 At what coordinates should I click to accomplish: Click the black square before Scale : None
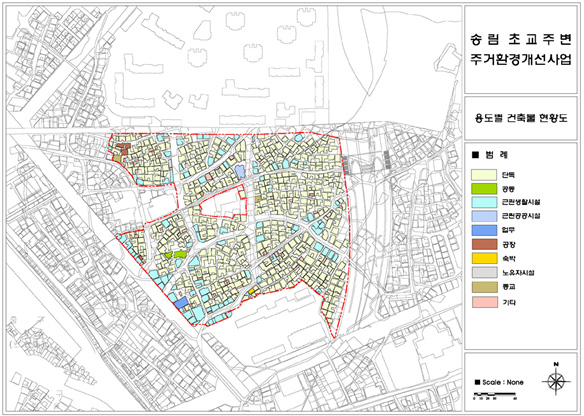477,382
